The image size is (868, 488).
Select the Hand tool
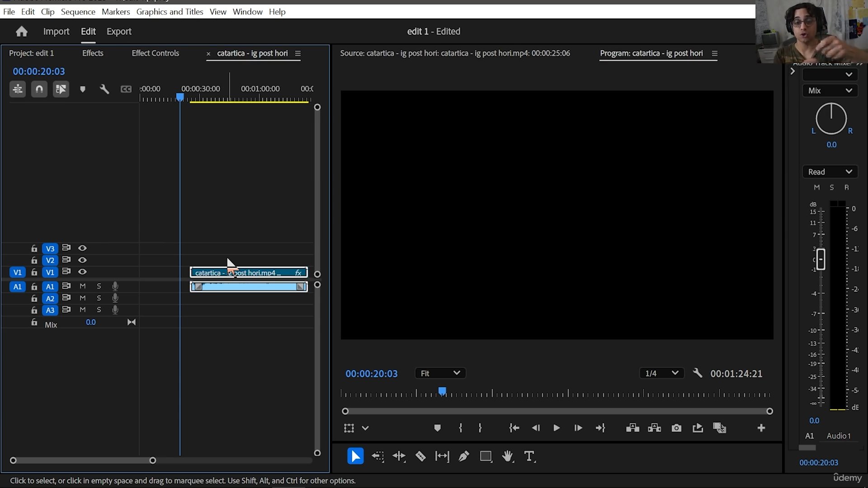click(507, 456)
